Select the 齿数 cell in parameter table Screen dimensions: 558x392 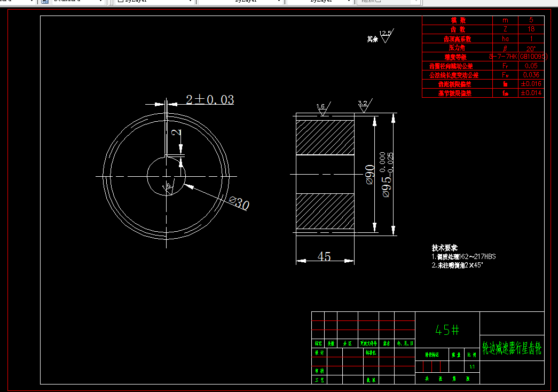(x=458, y=29)
